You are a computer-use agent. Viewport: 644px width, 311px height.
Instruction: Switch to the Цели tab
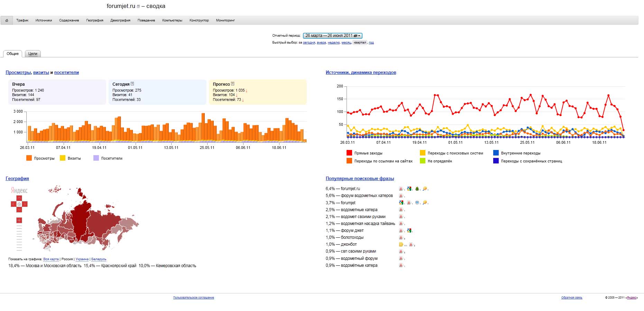point(33,54)
